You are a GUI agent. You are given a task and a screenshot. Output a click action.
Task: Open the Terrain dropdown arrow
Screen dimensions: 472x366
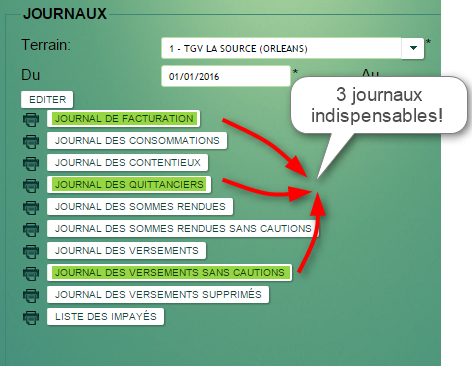pos(413,48)
